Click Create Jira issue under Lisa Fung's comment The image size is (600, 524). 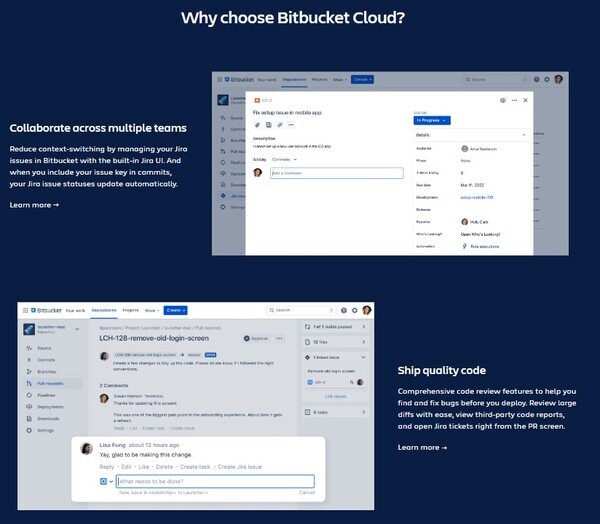click(240, 467)
